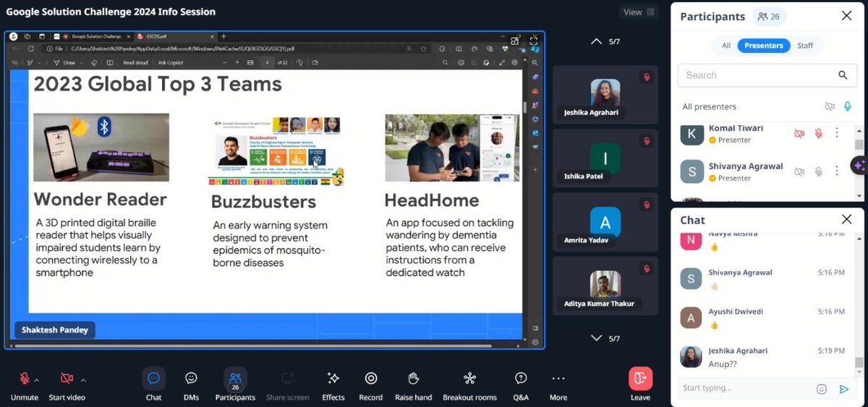
Task: Toggle Shivanya Agrawal's camera
Action: click(799, 171)
